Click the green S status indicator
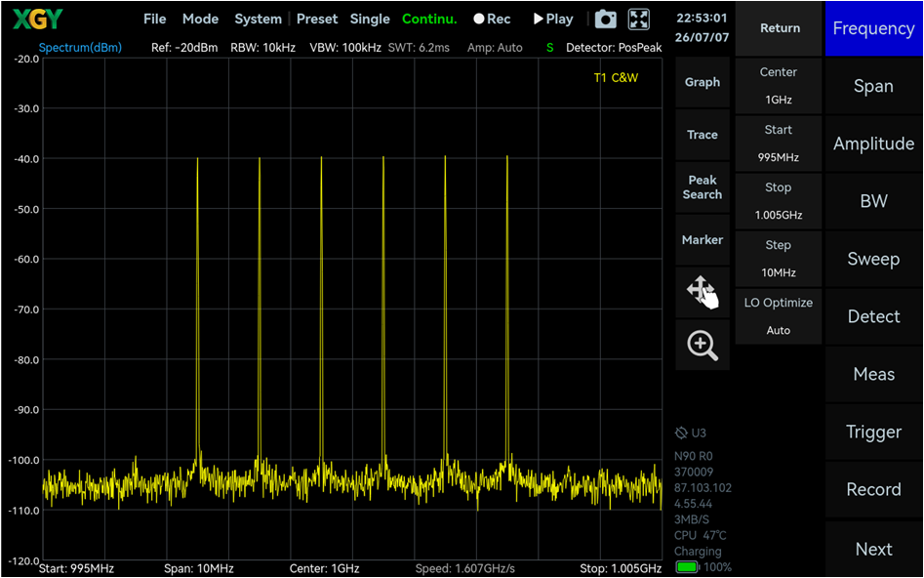Image resolution: width=924 pixels, height=578 pixels. [549, 48]
